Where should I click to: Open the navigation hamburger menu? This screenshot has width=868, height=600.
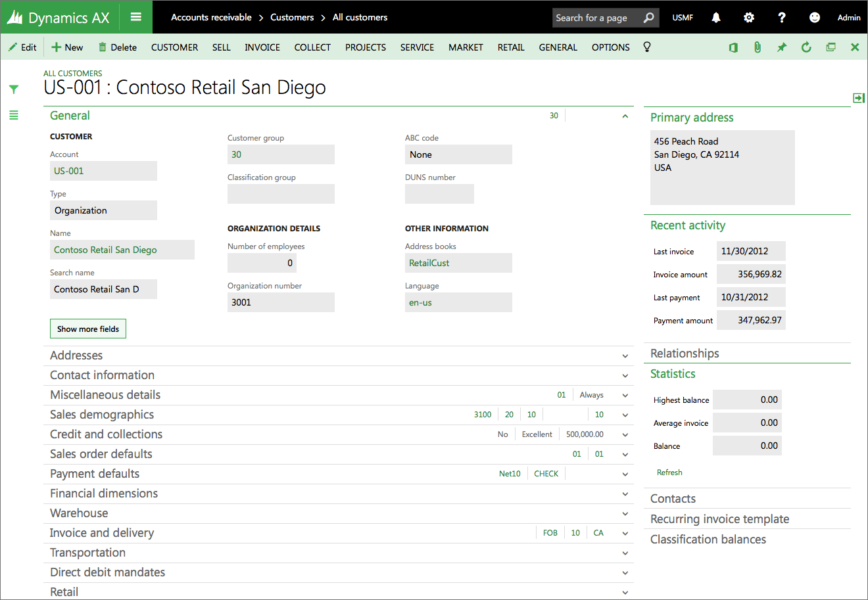click(x=136, y=17)
